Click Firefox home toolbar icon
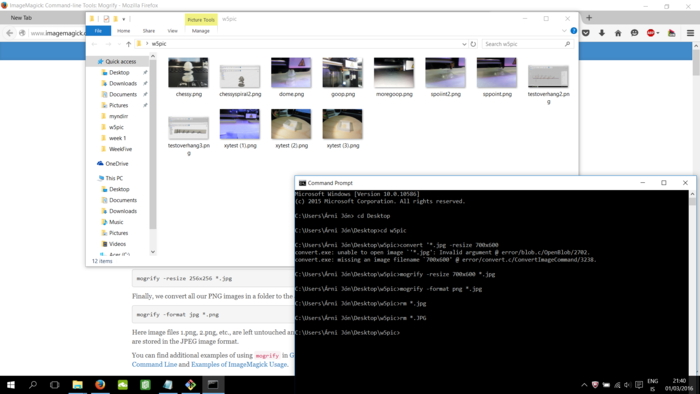Viewport: 700px width, 394px height. pos(618,33)
